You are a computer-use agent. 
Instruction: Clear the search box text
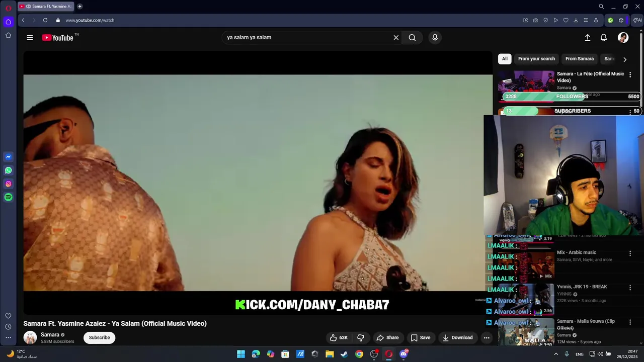click(x=396, y=38)
